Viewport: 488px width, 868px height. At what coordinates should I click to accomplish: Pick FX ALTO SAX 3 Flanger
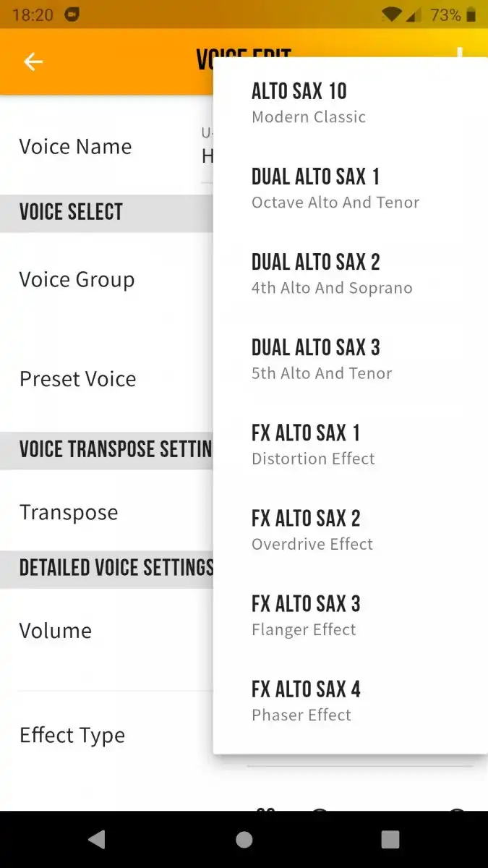point(350,614)
